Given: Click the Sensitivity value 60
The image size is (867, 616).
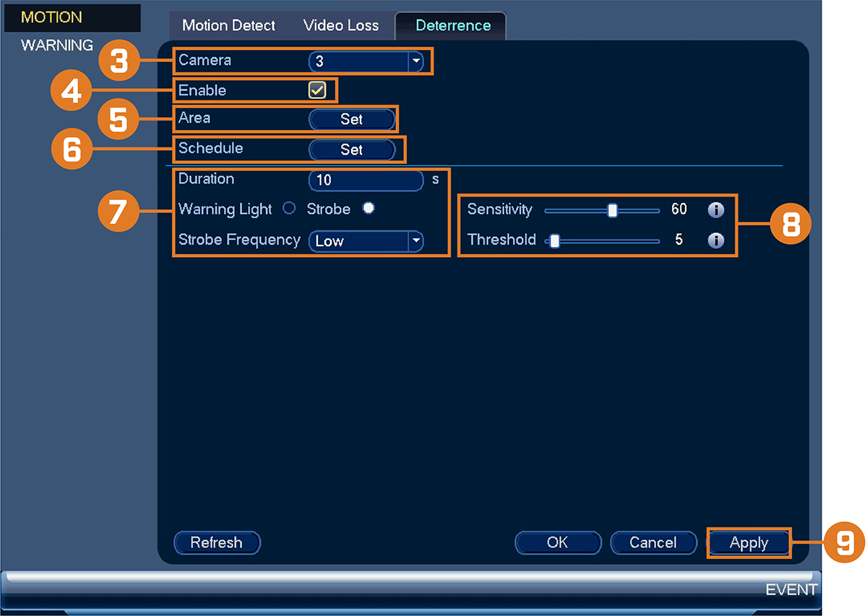Looking at the screenshot, I should click(x=679, y=209).
